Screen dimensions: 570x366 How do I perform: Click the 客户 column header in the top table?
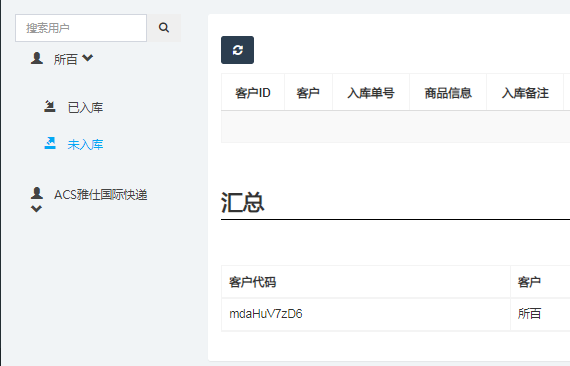coord(308,93)
